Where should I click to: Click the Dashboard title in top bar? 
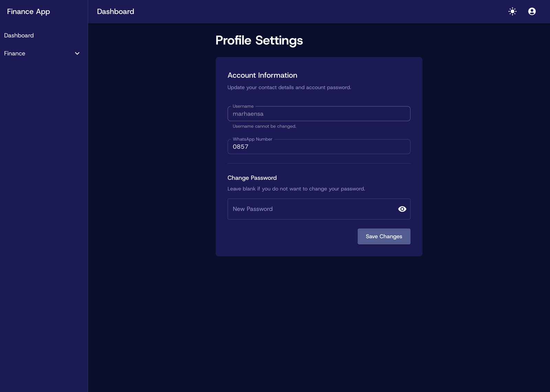(115, 12)
